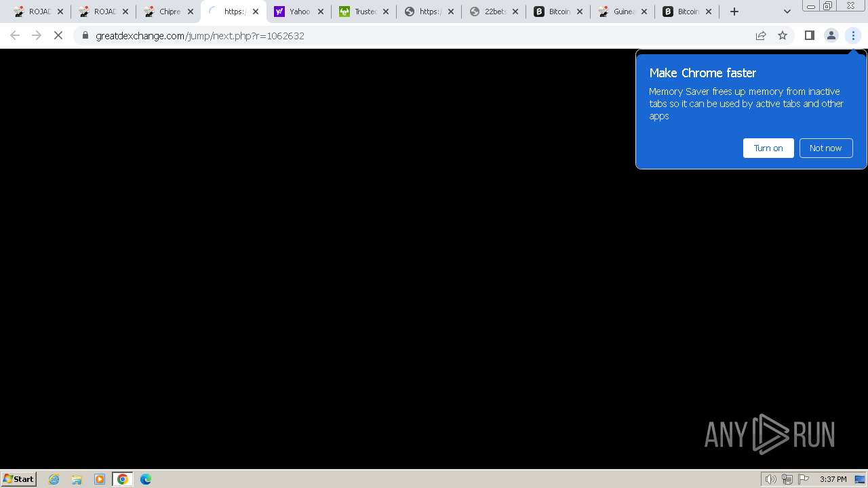
Task: Bookmark this tab with star icon
Action: tap(783, 35)
